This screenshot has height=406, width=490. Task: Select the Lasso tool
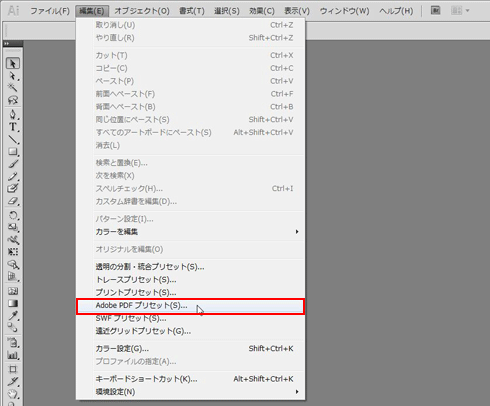point(13,100)
